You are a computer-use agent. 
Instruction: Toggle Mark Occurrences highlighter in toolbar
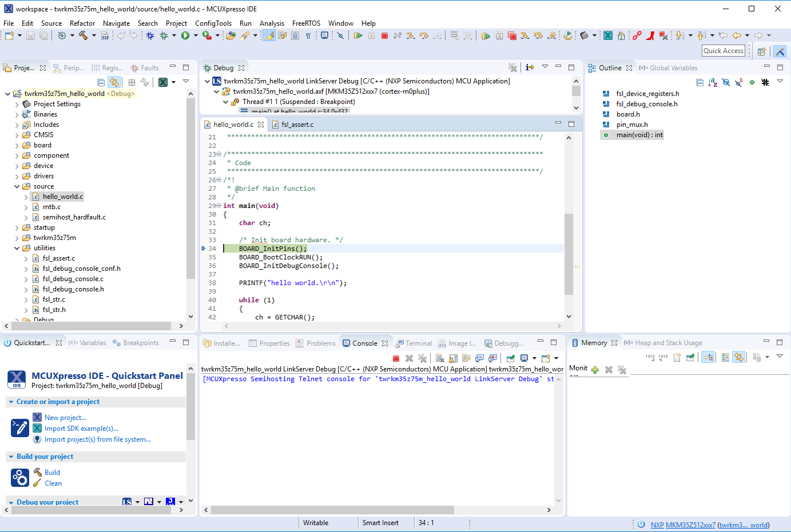pyautogui.click(x=269, y=35)
